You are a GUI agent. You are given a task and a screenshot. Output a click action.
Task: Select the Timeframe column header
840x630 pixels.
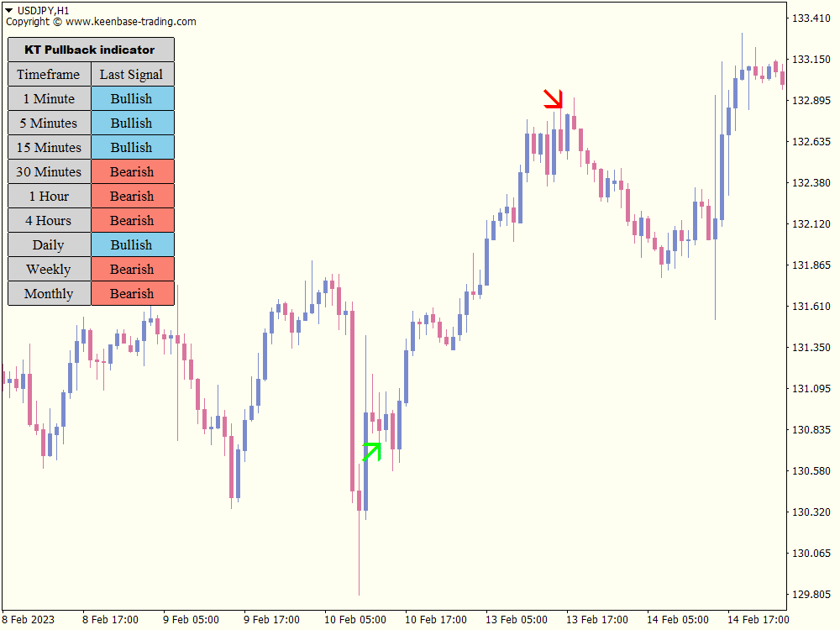49,74
